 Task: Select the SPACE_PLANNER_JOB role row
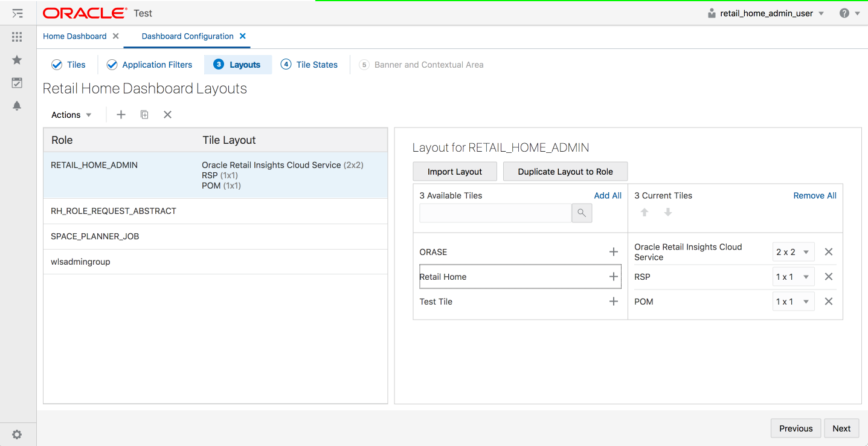pos(216,237)
